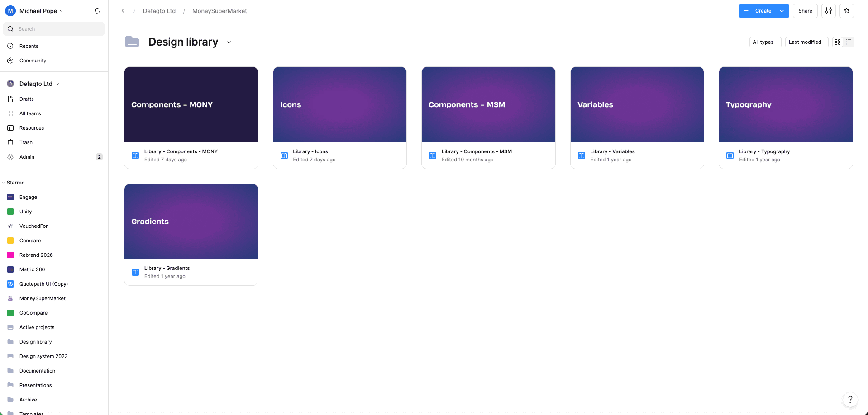868x415 pixels.
Task: Navigate to Defaqto Ltd breadcrumb
Action: pyautogui.click(x=159, y=11)
